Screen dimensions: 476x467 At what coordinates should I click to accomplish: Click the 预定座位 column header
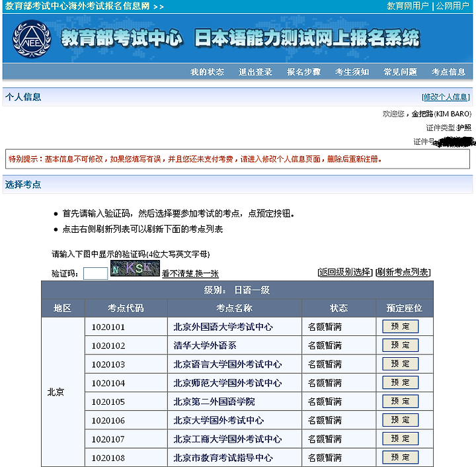[405, 308]
